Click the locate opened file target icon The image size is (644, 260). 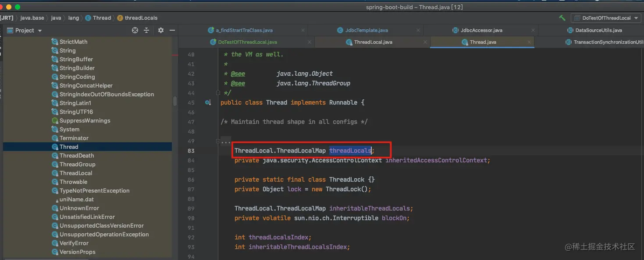135,30
